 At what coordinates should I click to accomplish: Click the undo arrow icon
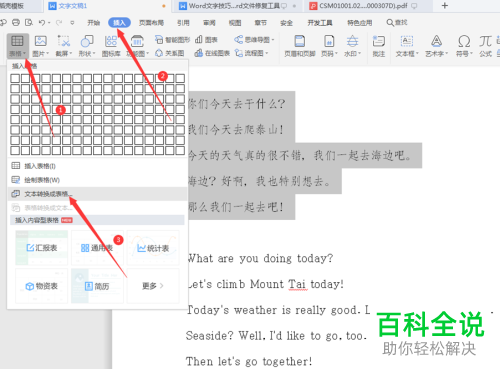[x=42, y=23]
